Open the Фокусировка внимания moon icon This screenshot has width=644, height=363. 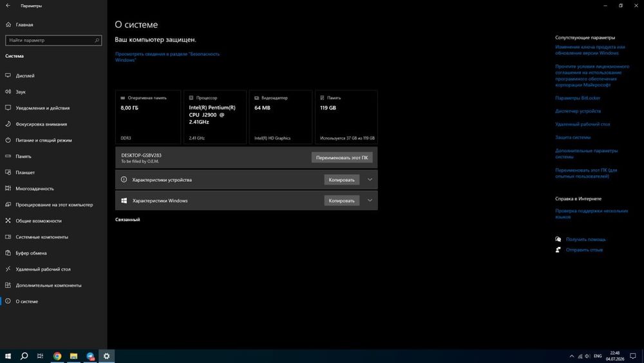pyautogui.click(x=8, y=124)
